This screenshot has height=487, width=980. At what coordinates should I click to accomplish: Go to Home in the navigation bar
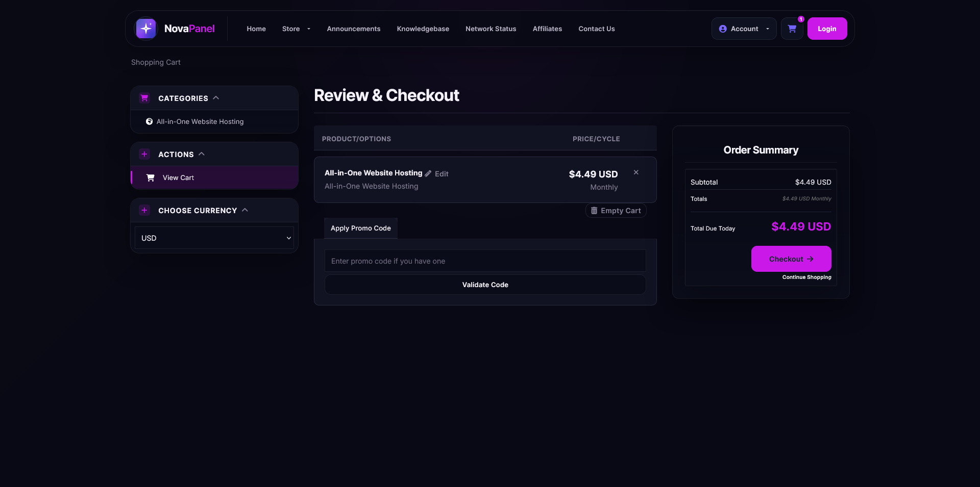[x=256, y=29]
